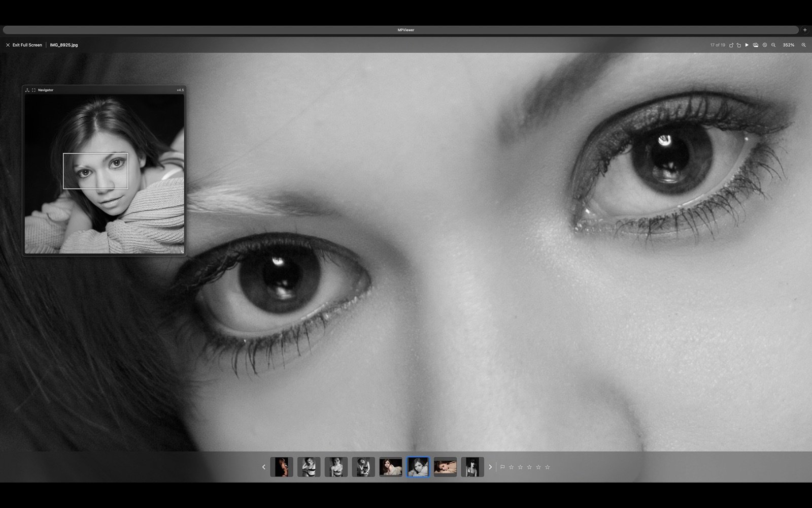Set rating to five stars
The image size is (812, 508).
coord(548,467)
